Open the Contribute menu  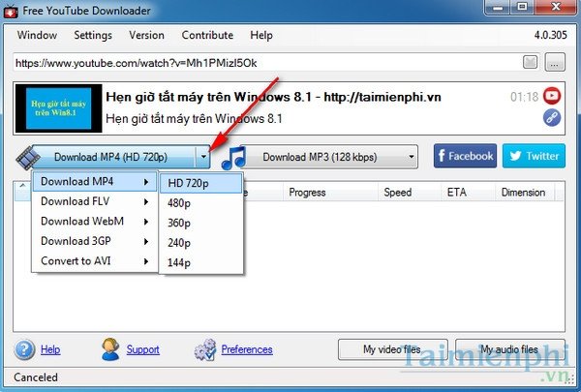207,35
